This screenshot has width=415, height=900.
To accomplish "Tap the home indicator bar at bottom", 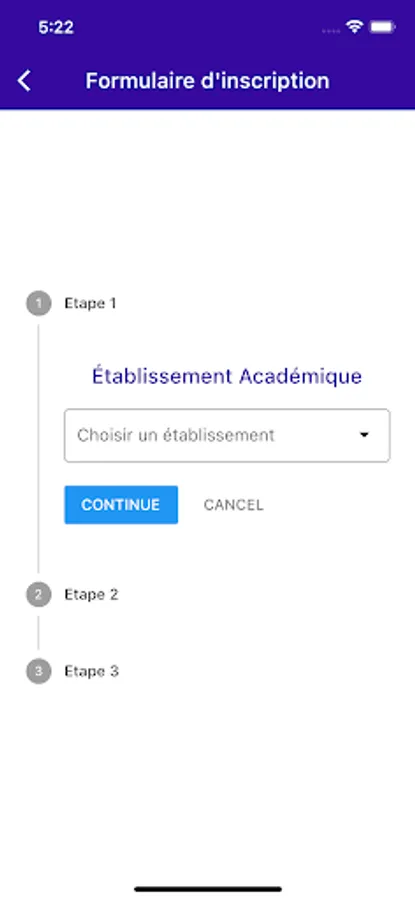I will pos(208,889).
